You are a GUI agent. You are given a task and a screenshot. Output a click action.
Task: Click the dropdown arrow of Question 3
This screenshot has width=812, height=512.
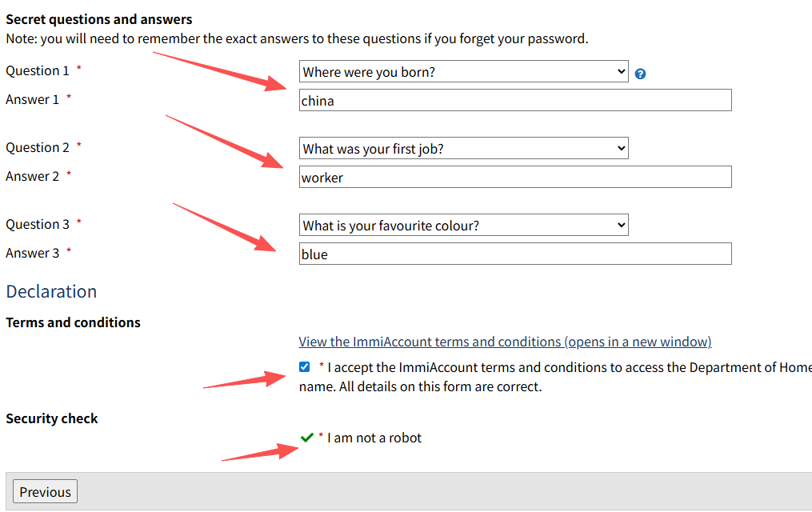(x=621, y=225)
